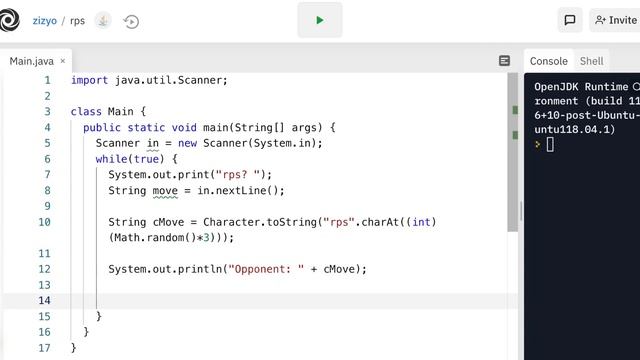Click the "Opponent: " string on line 12
The image size is (640, 360).
point(266,269)
